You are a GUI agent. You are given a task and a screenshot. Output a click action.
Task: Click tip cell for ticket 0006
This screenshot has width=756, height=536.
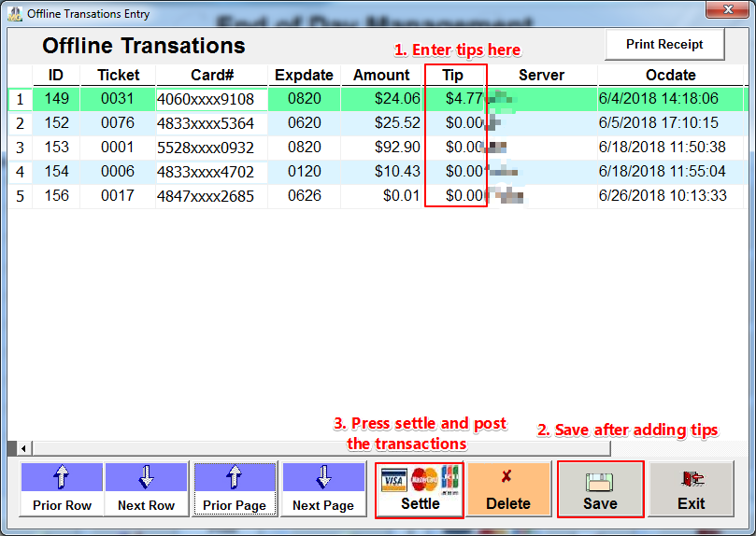pyautogui.click(x=454, y=172)
